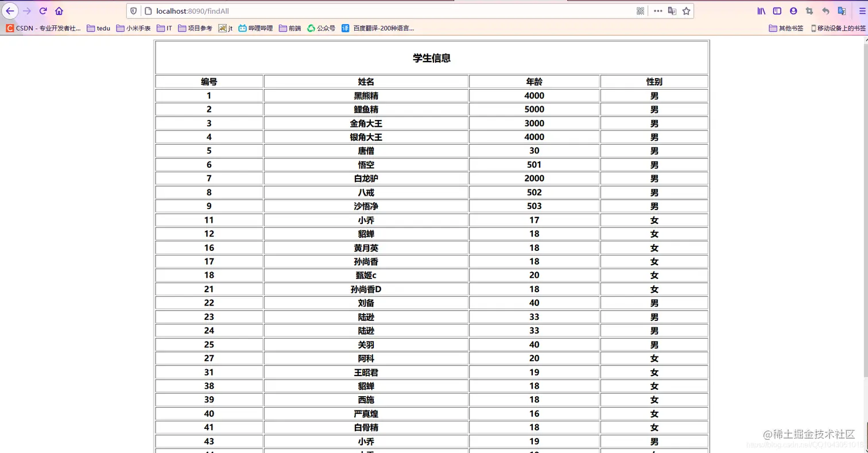
Task: Click the 学生信息 table title
Action: click(x=432, y=58)
